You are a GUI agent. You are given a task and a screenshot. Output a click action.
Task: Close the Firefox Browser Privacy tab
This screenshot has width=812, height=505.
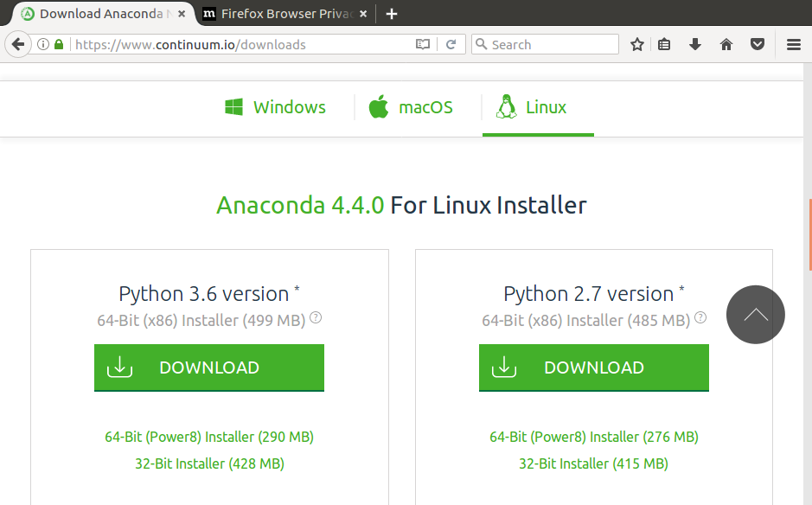[363, 14]
